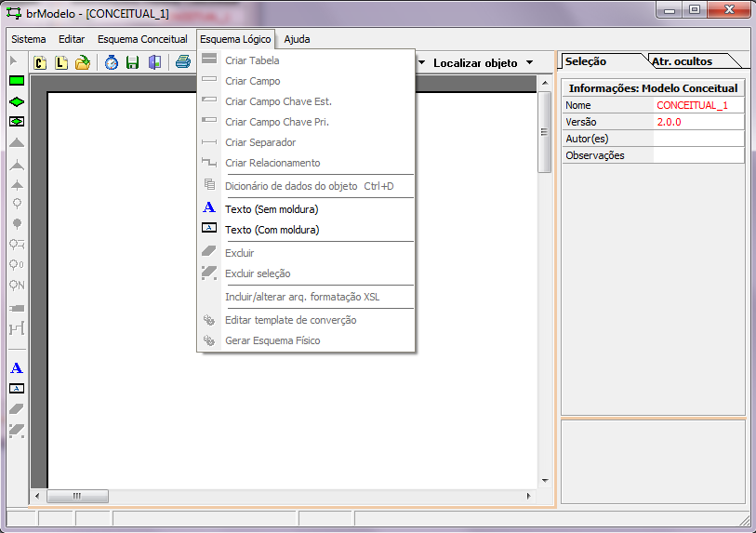
Task: Open the Ajuda menu
Action: point(297,40)
